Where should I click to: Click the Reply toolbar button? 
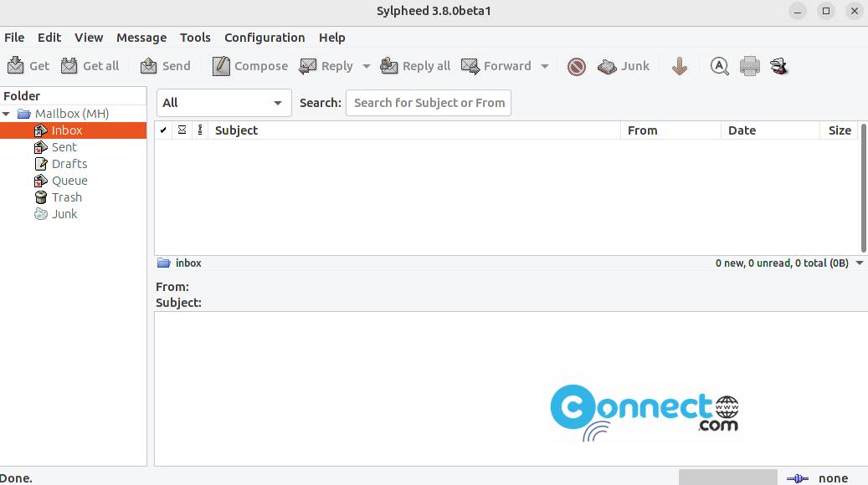(x=326, y=66)
